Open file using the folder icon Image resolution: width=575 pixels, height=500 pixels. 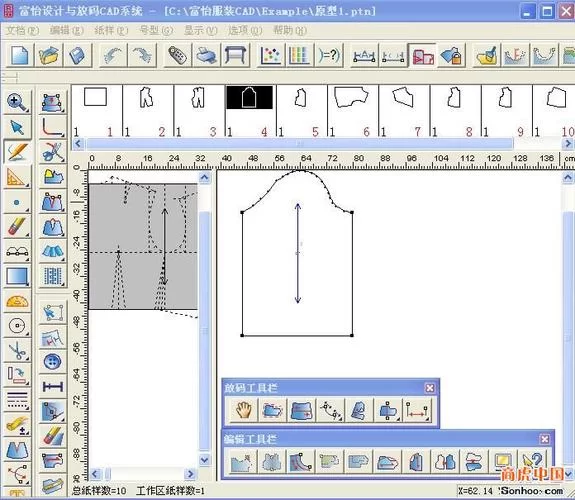pyautogui.click(x=48, y=55)
